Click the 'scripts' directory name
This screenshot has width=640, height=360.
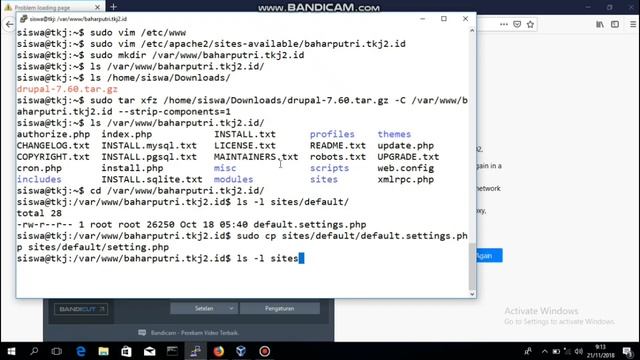(x=329, y=168)
